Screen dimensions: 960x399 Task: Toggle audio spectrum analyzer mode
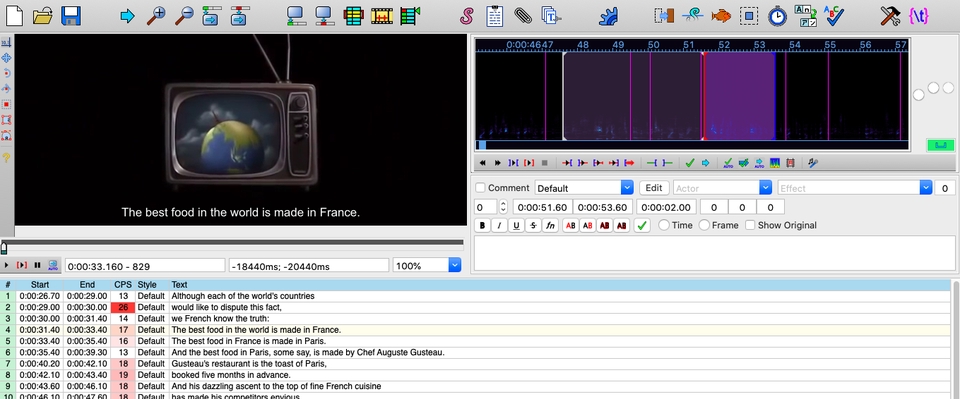point(775,163)
